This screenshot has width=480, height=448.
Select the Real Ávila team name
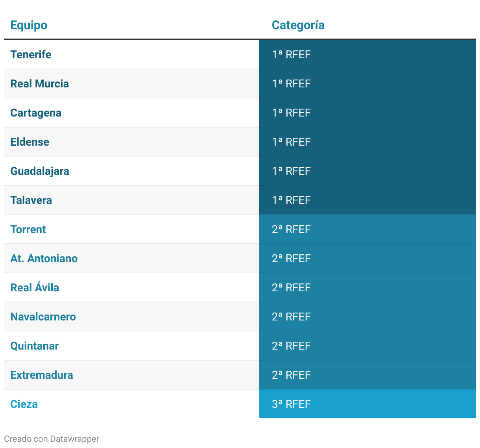point(35,287)
